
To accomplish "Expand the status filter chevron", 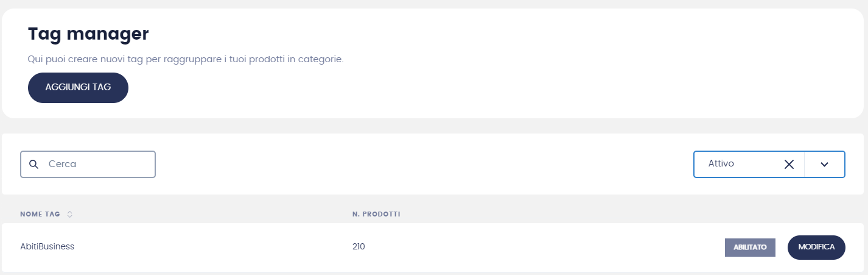I will point(824,164).
